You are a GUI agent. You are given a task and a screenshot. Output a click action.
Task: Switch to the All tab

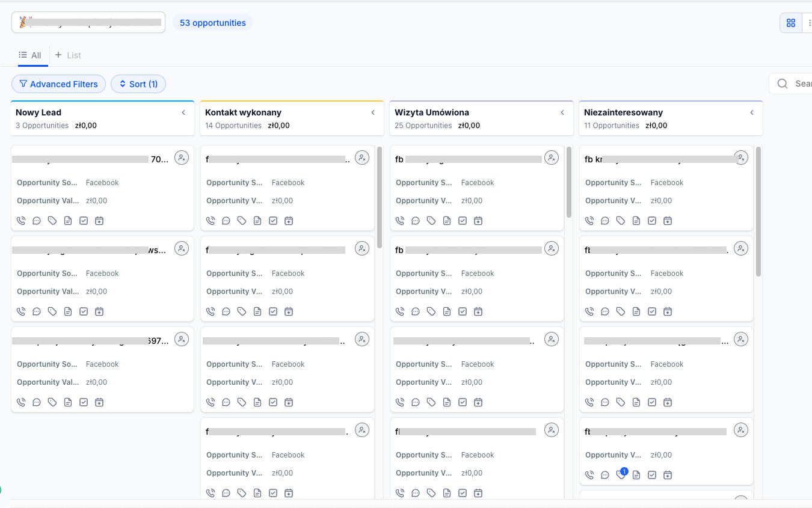click(31, 55)
